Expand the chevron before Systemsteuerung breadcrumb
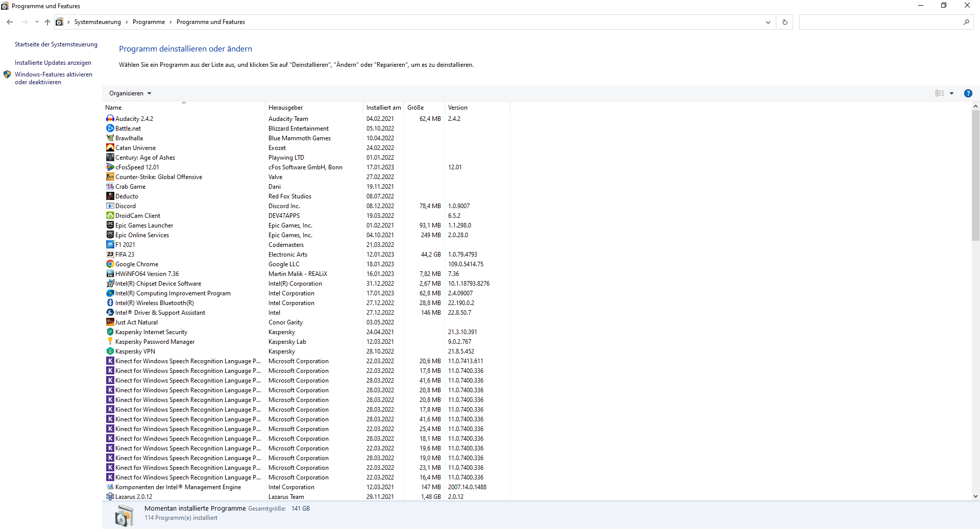The height and width of the screenshot is (529, 980). coord(68,22)
